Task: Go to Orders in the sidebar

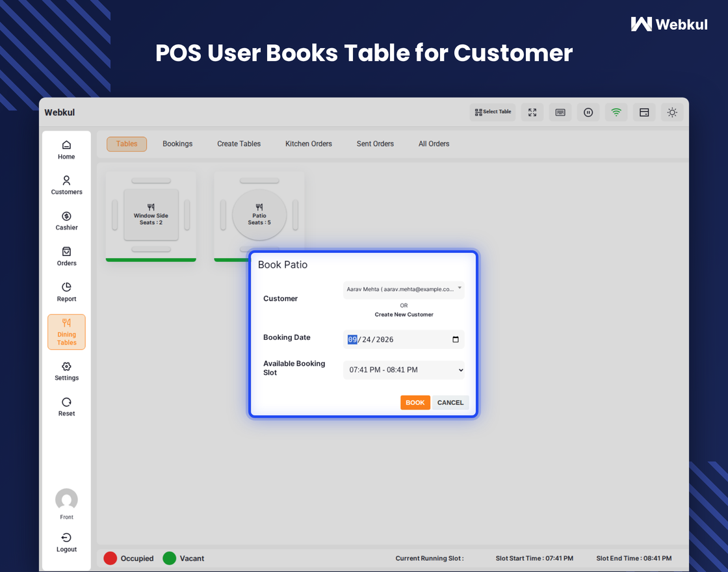Action: [66, 257]
